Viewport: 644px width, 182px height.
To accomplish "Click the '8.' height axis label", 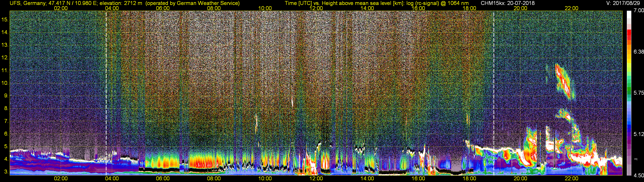I will (x=6, y=109).
